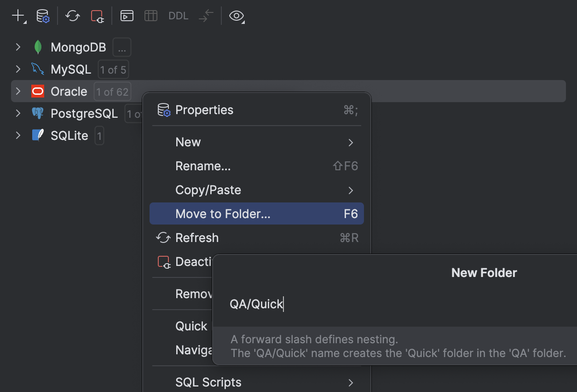
Task: Expand the SQLite tree node
Action: (17, 135)
